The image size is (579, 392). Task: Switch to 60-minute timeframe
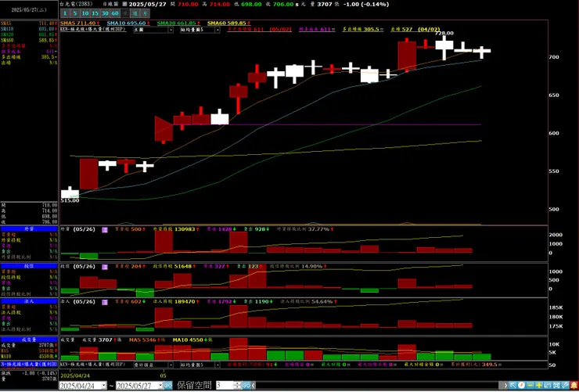tap(115, 13)
